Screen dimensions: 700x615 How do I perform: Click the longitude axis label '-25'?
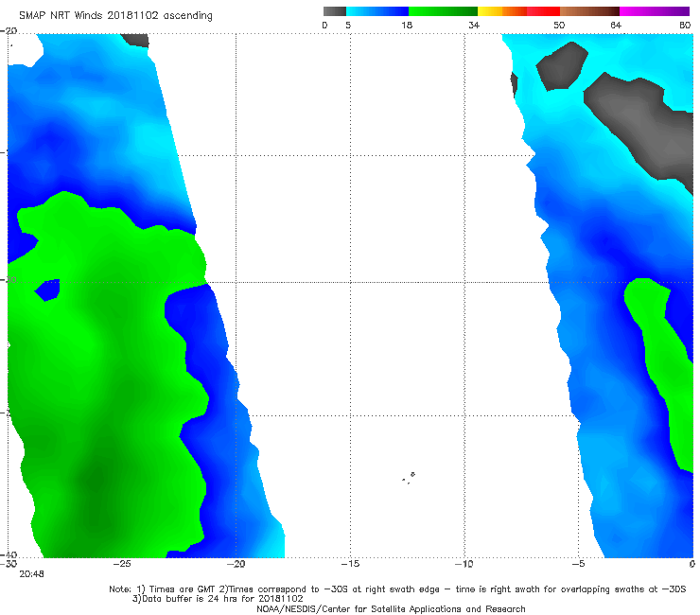coord(122,564)
